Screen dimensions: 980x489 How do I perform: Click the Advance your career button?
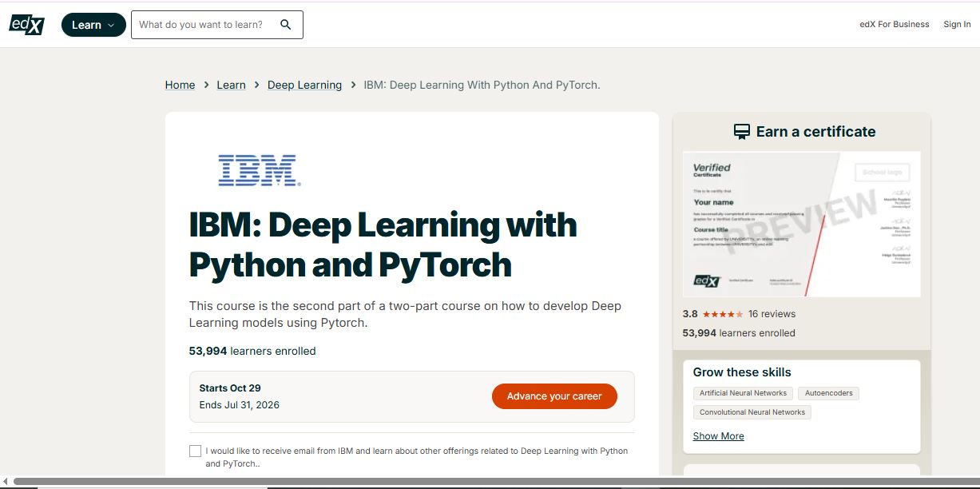pos(554,396)
